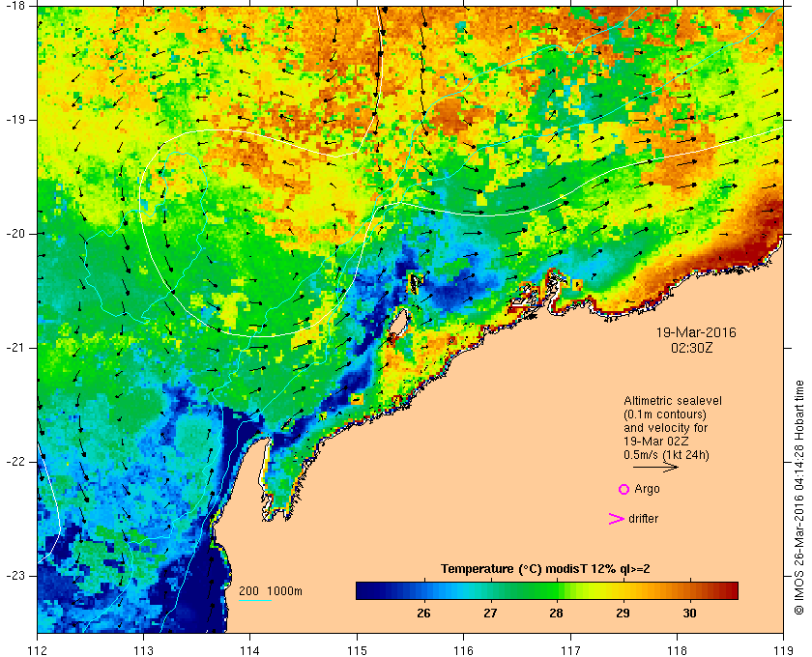
Task: Click the temperature colorbar at 28
Action: (x=556, y=590)
